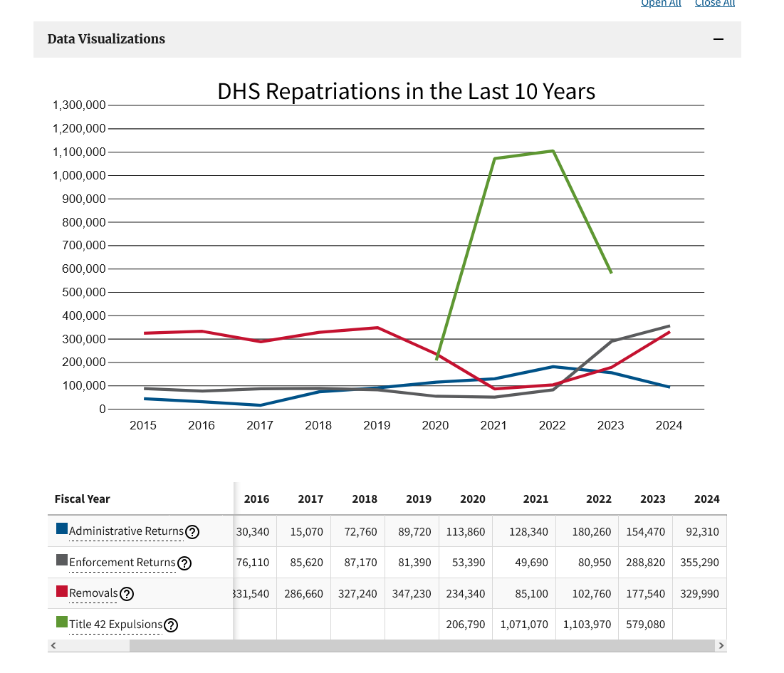The height and width of the screenshot is (673, 784).
Task: Click the green Title 42 Expulsions swatch
Action: pos(61,622)
